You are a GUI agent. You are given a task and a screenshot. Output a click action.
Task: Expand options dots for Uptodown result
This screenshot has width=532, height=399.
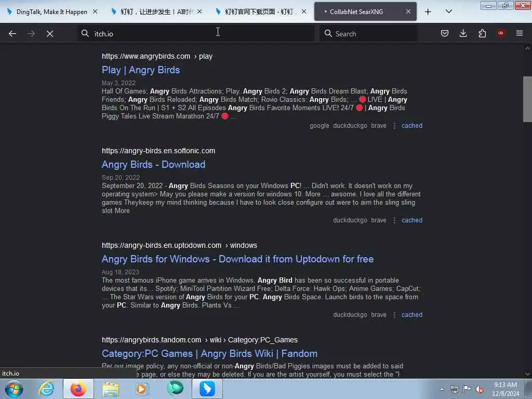[x=394, y=315]
